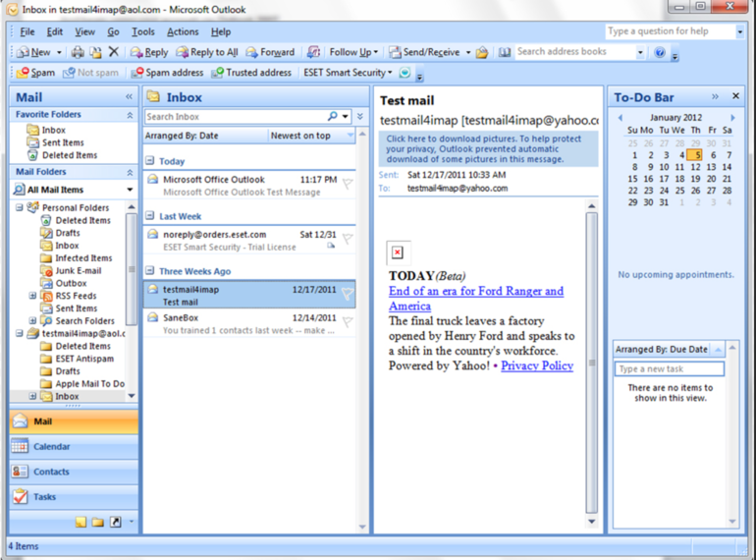The width and height of the screenshot is (756, 560).
Task: Collapse the Personal Folders tree node
Action: (x=19, y=207)
